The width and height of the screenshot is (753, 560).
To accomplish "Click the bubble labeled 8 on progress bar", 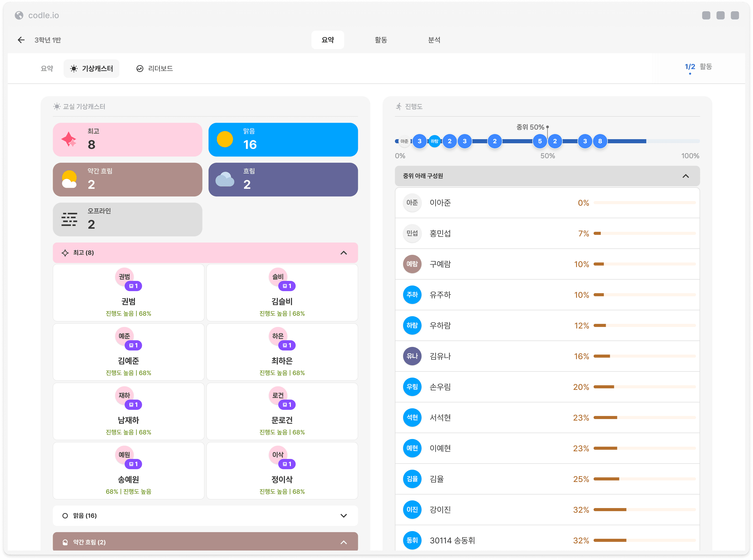I will click(x=600, y=141).
